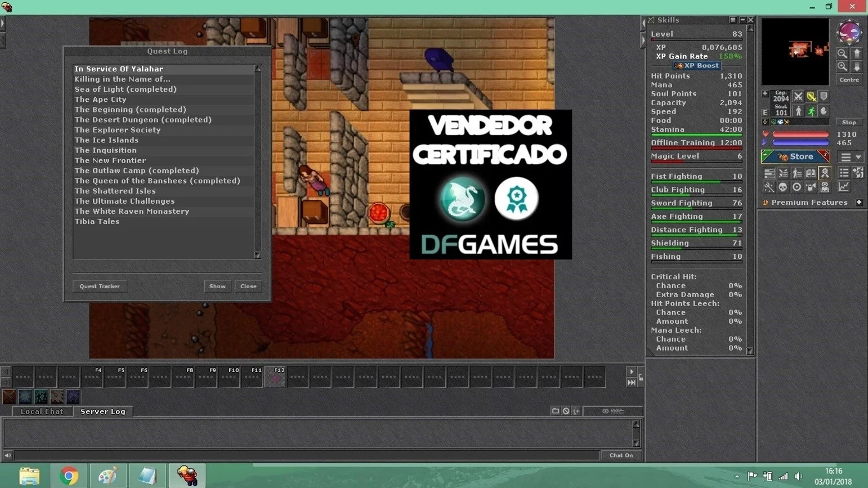Click the first red action icon below hotkeys

[x=9, y=397]
